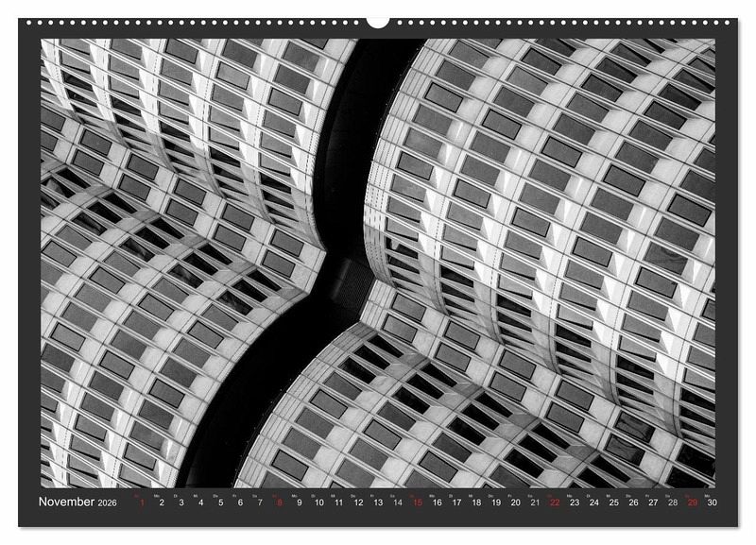Select day 12 in the date row
756x545 pixels.
coord(358,502)
